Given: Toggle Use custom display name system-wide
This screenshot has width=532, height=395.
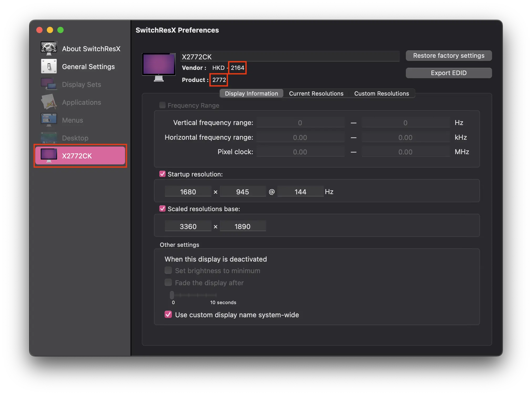Looking at the screenshot, I should 168,314.
